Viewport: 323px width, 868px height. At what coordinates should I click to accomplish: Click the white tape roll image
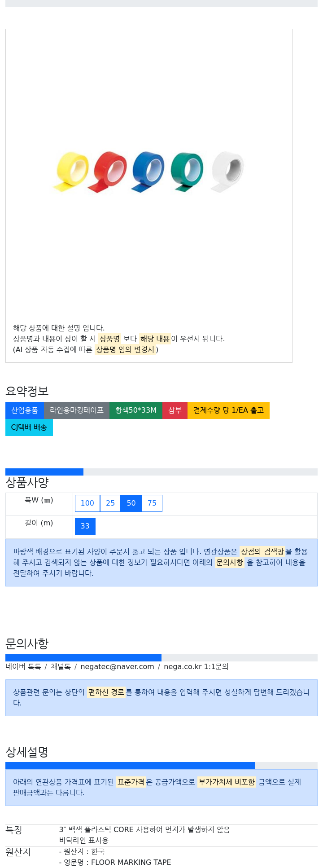(227, 172)
